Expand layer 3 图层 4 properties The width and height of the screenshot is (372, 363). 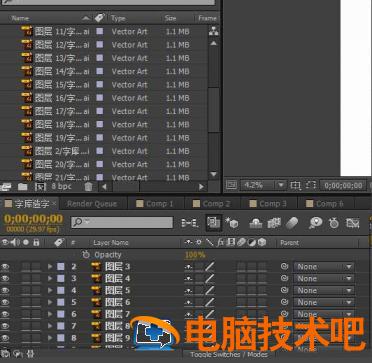pos(50,278)
